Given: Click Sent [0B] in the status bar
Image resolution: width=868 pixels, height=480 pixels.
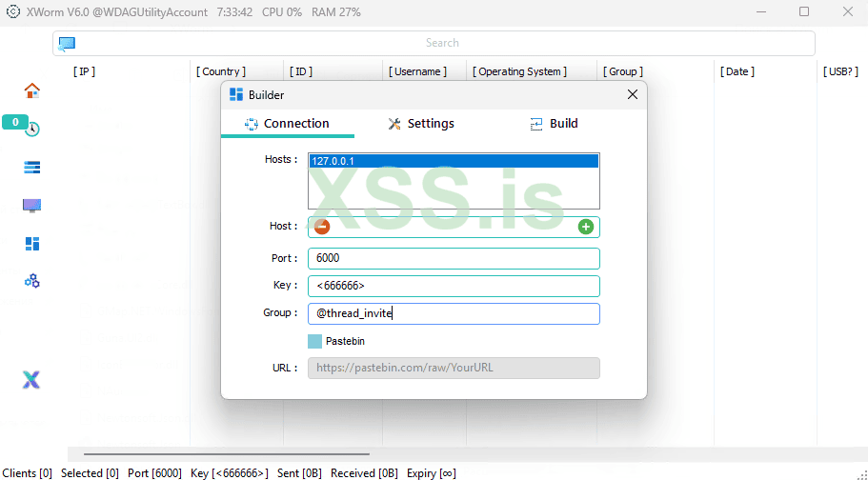Looking at the screenshot, I should coord(299,473).
